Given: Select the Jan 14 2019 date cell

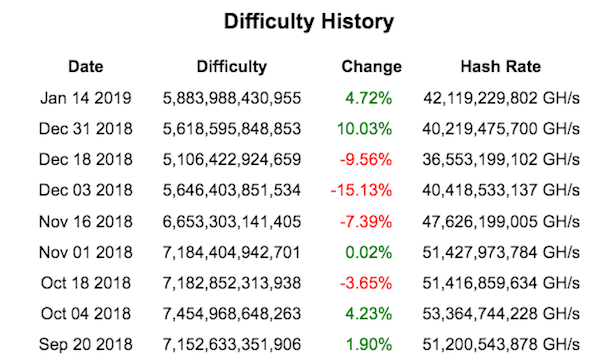Looking at the screenshot, I should coord(86,98).
